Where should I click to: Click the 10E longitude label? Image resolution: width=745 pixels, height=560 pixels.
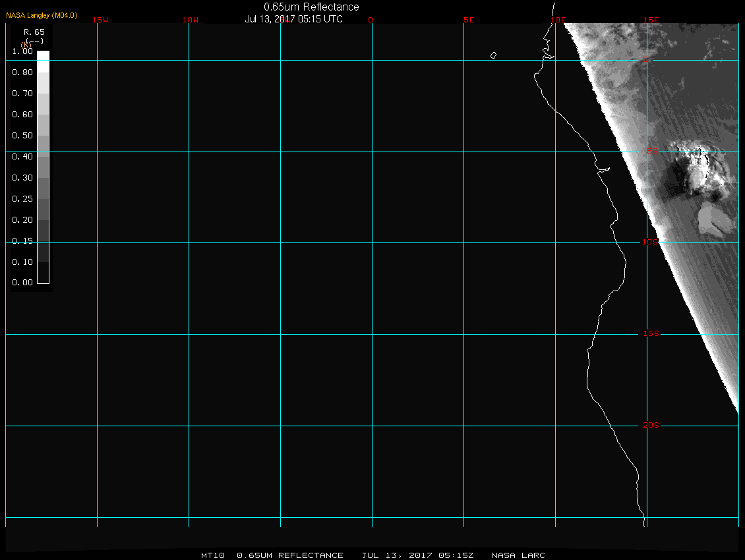(x=558, y=20)
